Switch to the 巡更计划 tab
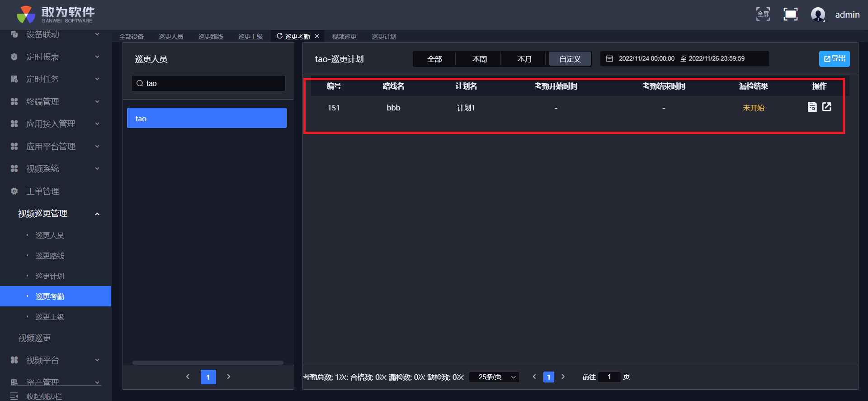The height and width of the screenshot is (401, 868). [x=384, y=37]
